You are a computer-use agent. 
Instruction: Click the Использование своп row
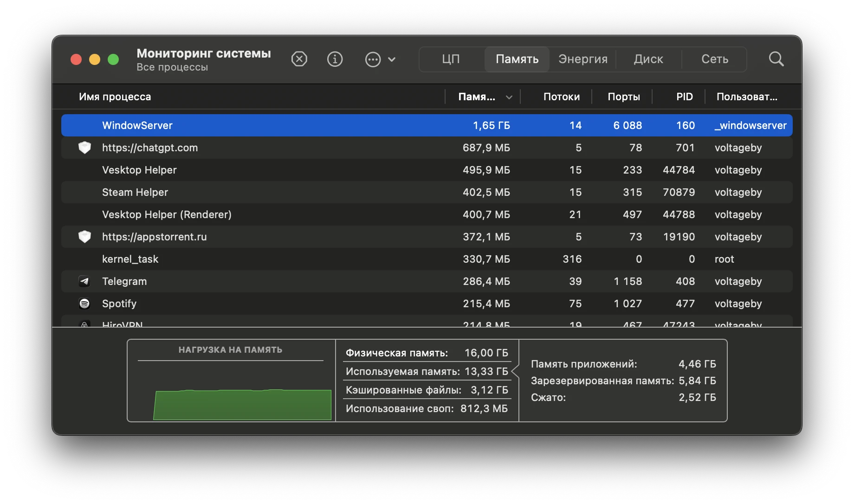[x=427, y=408]
